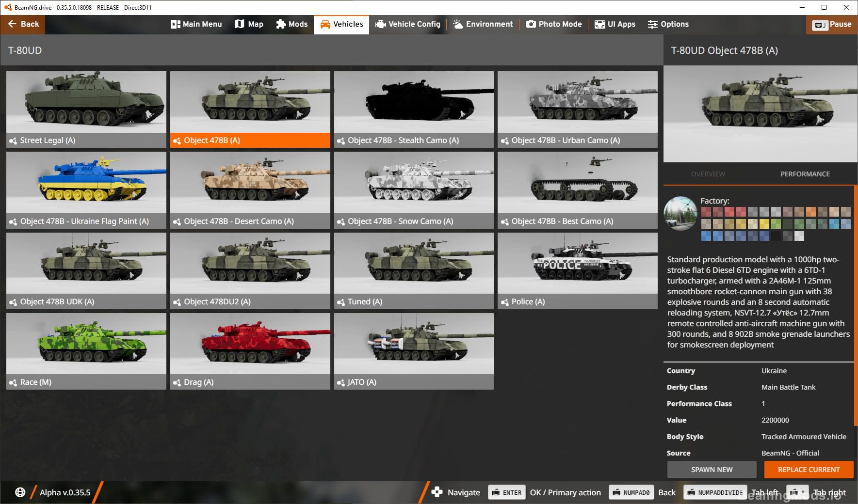Viewport: 858px width, 504px height.
Task: Pick the bright yellow Factory paint swatch
Action: tap(764, 224)
